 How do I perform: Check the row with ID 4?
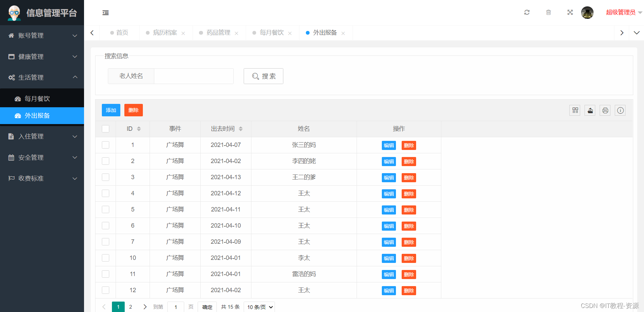coord(106,193)
